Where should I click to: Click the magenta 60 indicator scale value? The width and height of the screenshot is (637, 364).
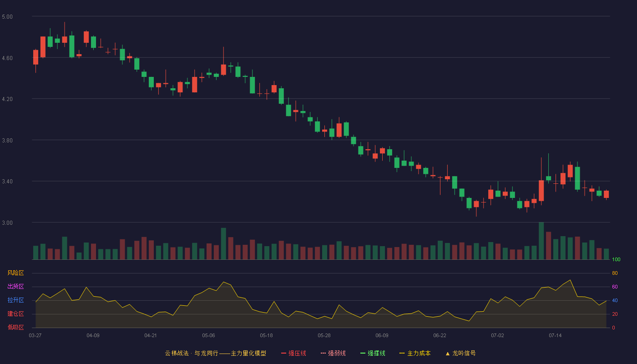tap(615, 287)
